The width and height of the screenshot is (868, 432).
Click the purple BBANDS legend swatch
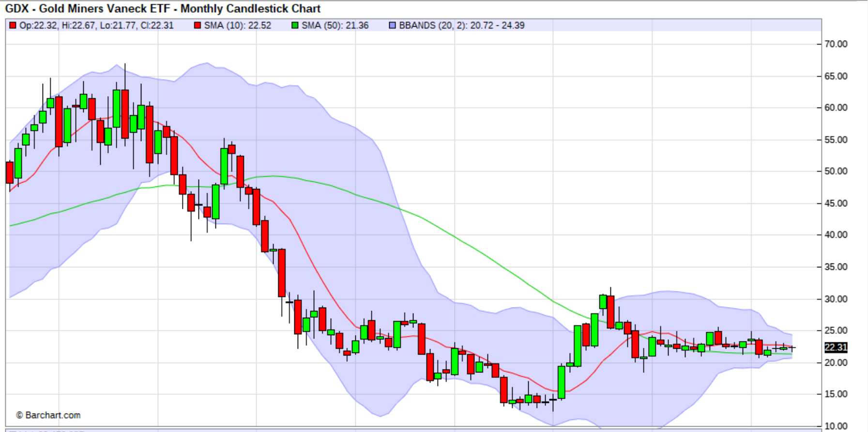393,25
